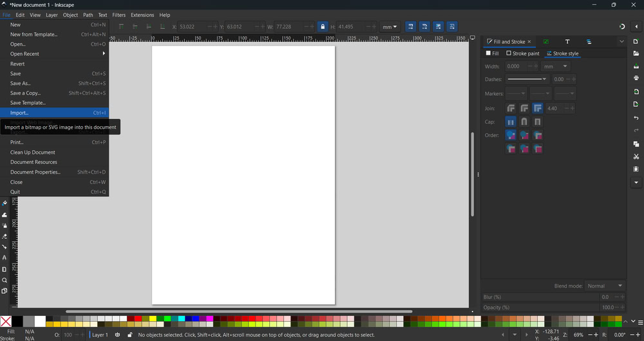Click the cut scissors icon
Viewport: 644px width, 341px height.
click(636, 156)
